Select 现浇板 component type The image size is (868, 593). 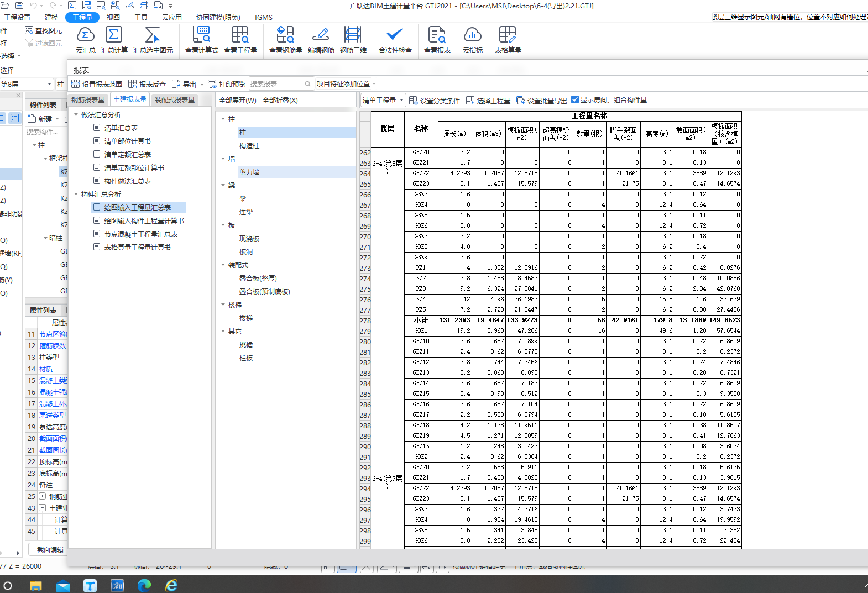249,238
